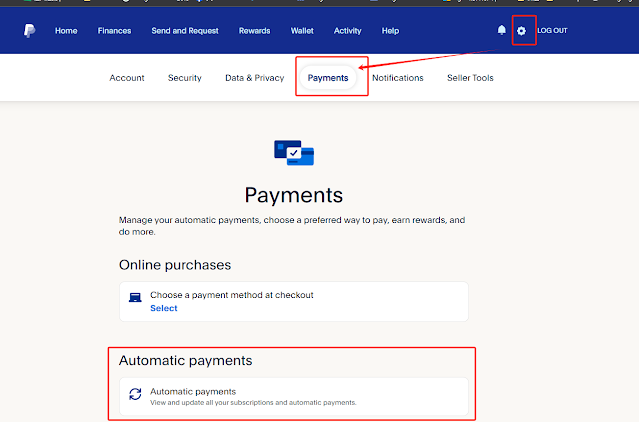The width and height of the screenshot is (639, 422).
Task: Open the Activity page
Action: click(x=348, y=31)
